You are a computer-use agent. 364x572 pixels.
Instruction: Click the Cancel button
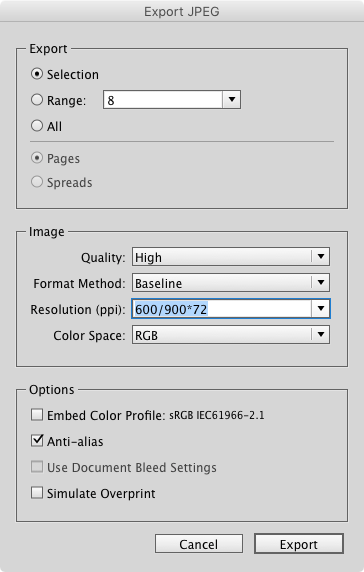(x=199, y=544)
